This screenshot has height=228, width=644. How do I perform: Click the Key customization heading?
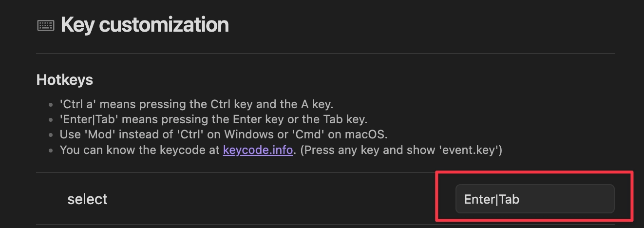145,25
